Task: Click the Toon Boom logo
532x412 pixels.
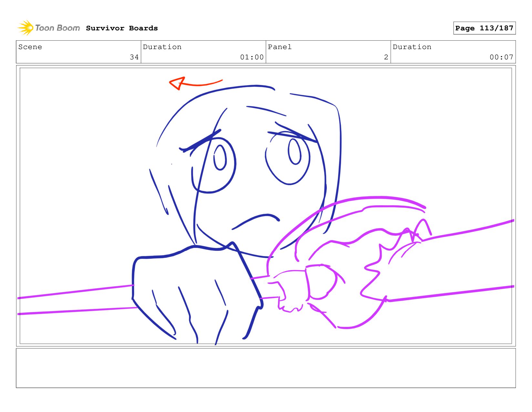Action: point(48,28)
